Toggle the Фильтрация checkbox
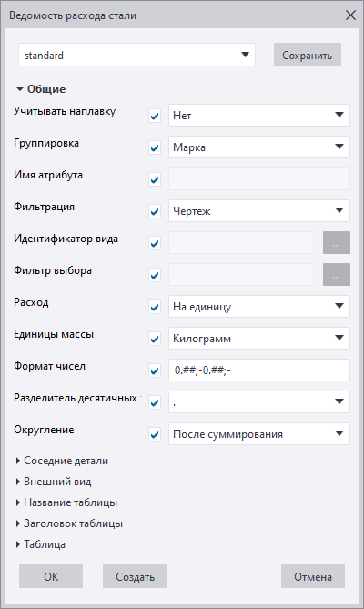The width and height of the screenshot is (364, 609). 155,211
